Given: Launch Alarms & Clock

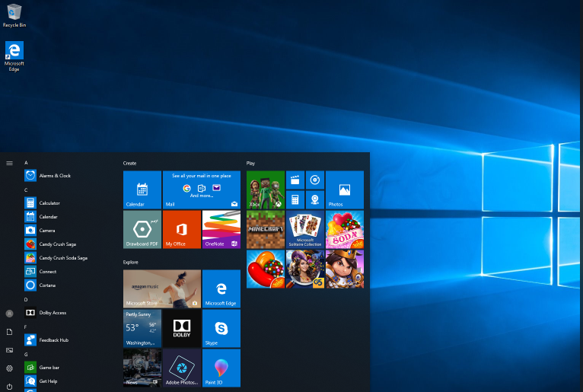Looking at the screenshot, I should coord(55,176).
